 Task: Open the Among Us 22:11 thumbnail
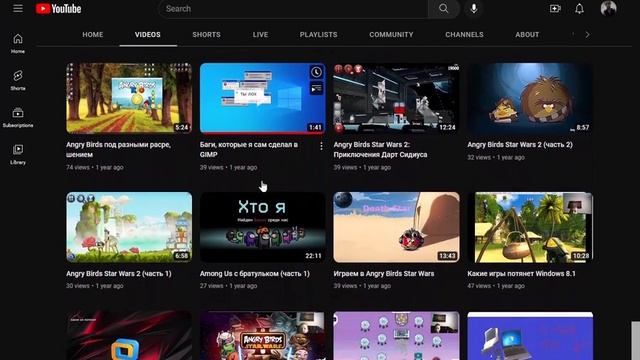tap(263, 227)
